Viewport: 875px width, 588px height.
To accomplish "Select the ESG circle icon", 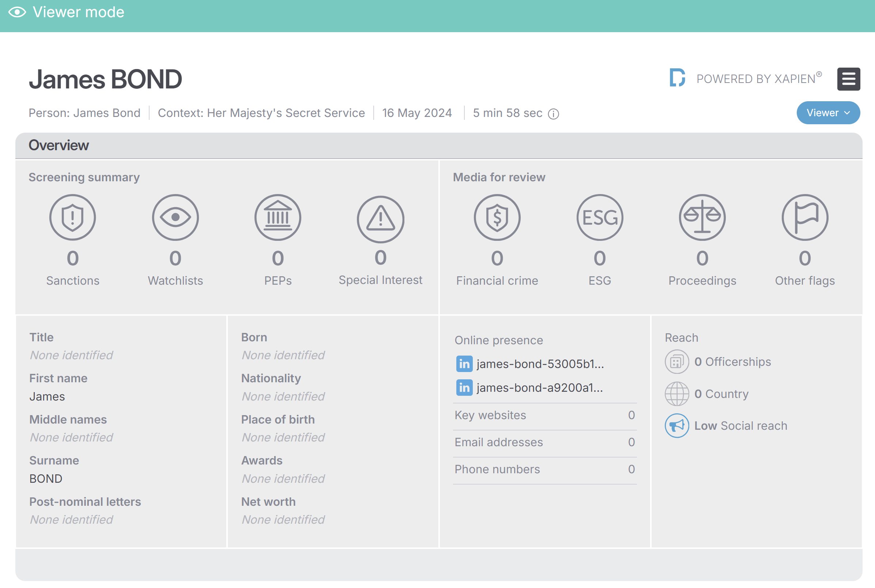I will coord(600,217).
